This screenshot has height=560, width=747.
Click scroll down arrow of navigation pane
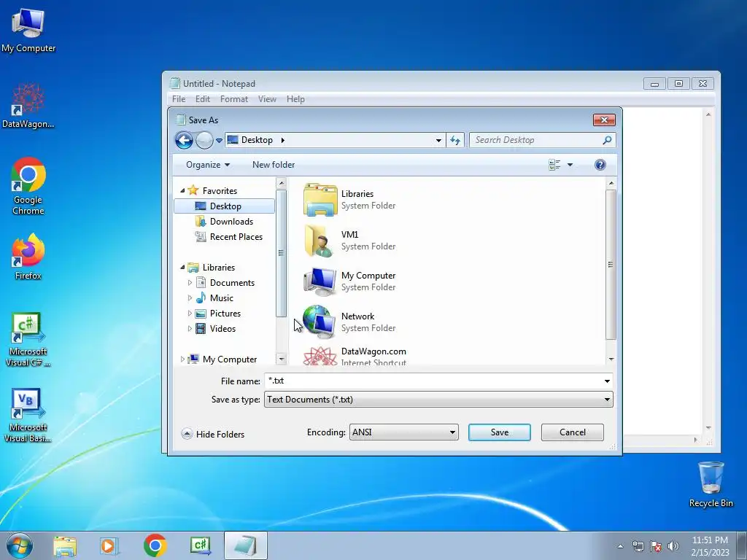click(281, 359)
